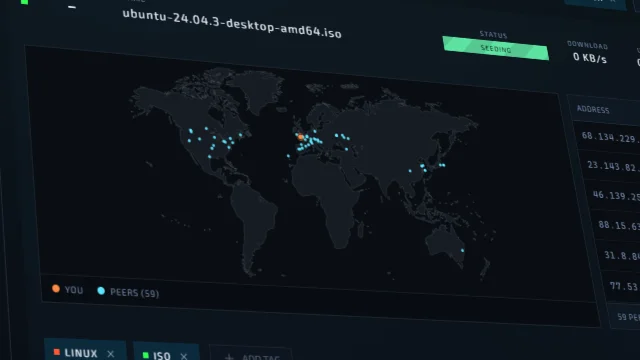Remove the ISO tag via its X
The height and width of the screenshot is (360, 640).
(x=184, y=357)
